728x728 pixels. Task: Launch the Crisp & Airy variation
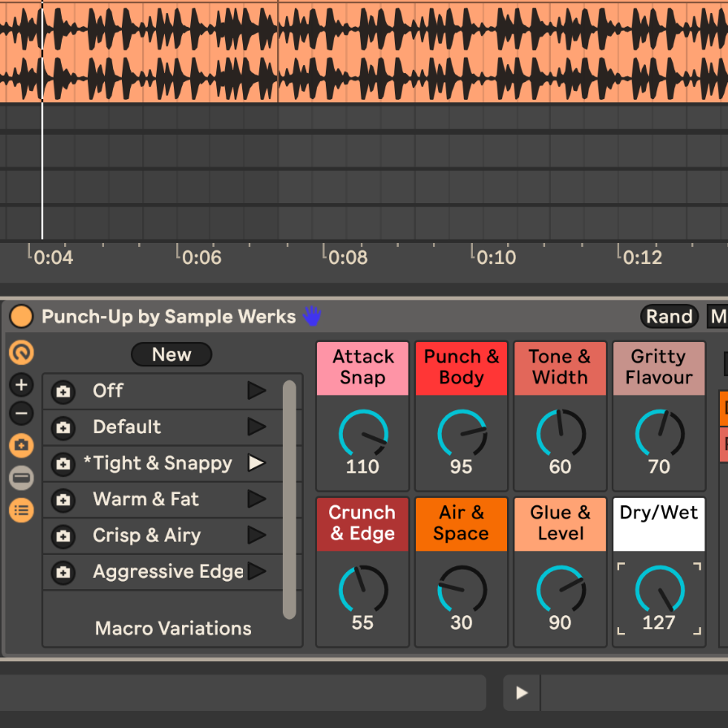[x=257, y=535]
